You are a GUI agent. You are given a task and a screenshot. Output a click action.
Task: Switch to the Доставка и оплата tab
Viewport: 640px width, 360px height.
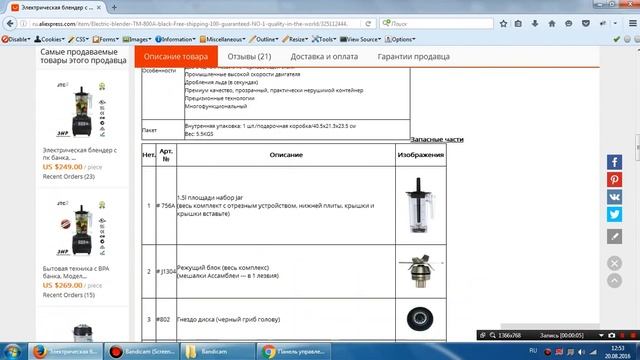(324, 56)
